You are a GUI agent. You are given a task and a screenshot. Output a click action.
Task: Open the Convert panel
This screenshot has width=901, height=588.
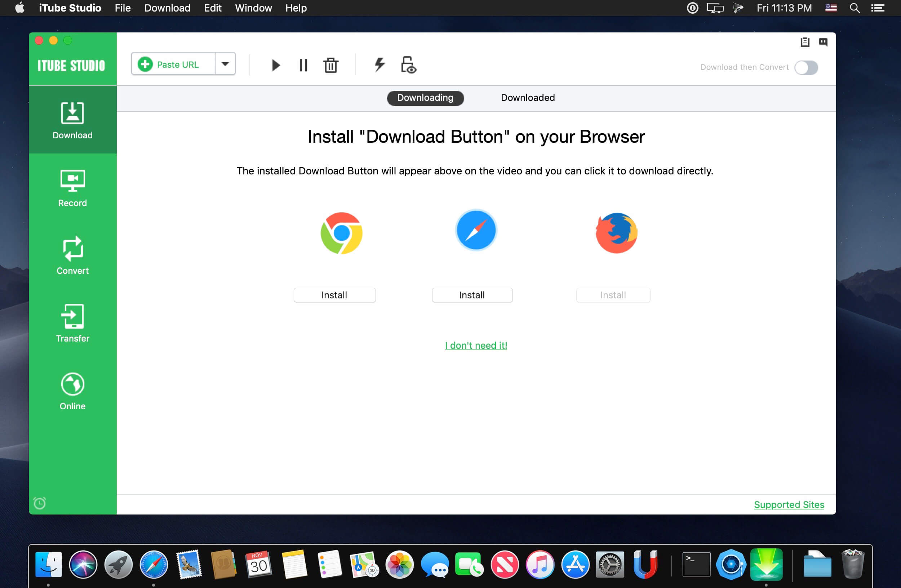click(72, 255)
